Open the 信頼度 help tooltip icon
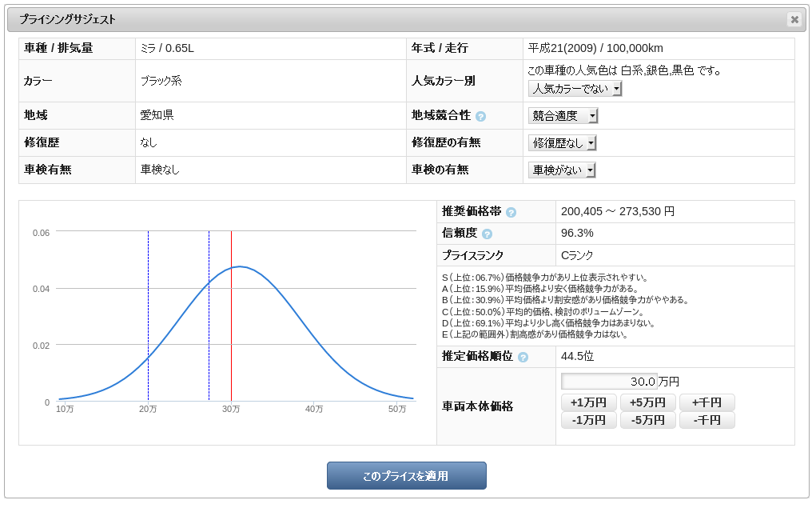Image resolution: width=812 pixels, height=508 pixels. tap(487, 234)
